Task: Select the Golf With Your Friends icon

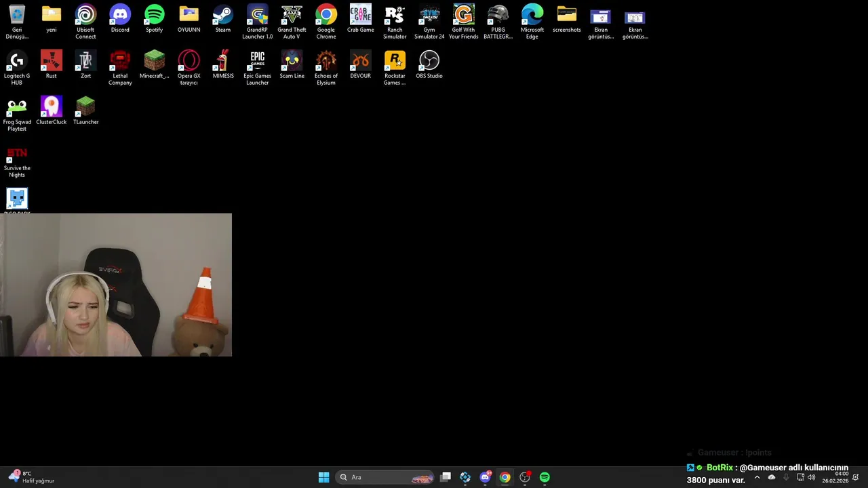Action: point(463,22)
